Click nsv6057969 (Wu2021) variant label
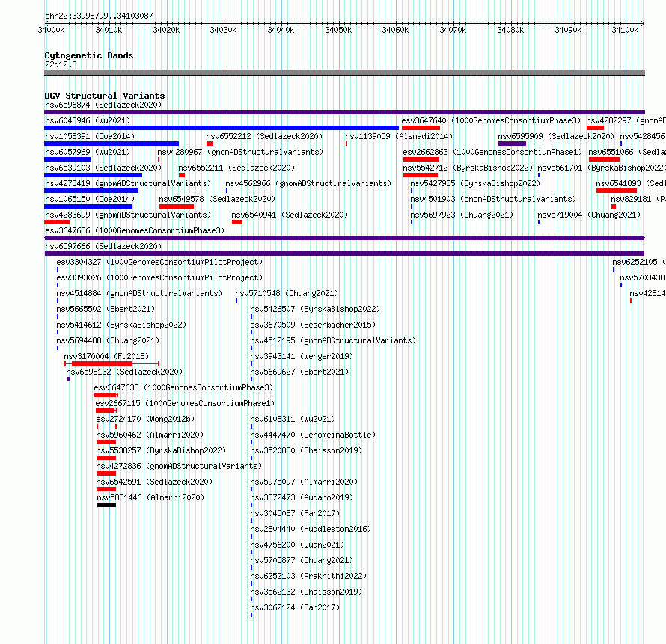The height and width of the screenshot is (644, 666). (88, 152)
